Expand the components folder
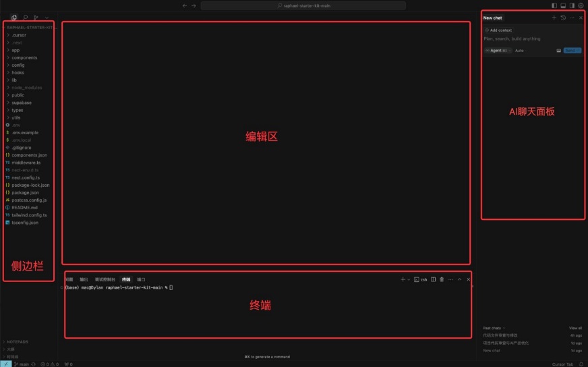This screenshot has height=367, width=588. pyautogui.click(x=24, y=57)
